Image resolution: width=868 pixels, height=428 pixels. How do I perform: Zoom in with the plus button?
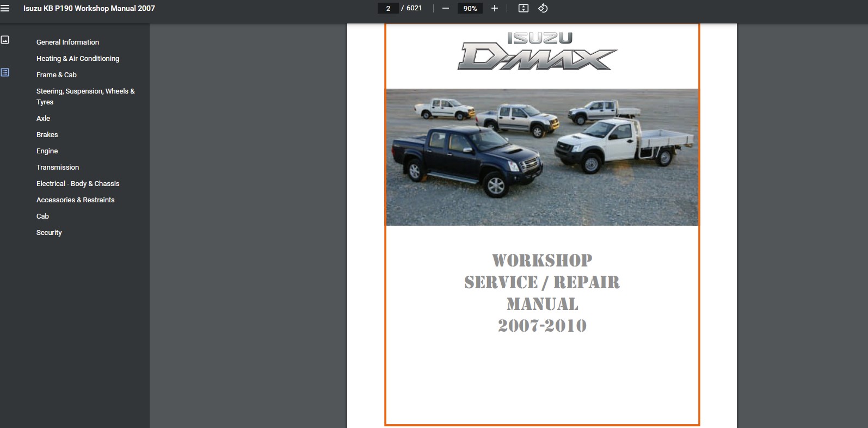[495, 8]
